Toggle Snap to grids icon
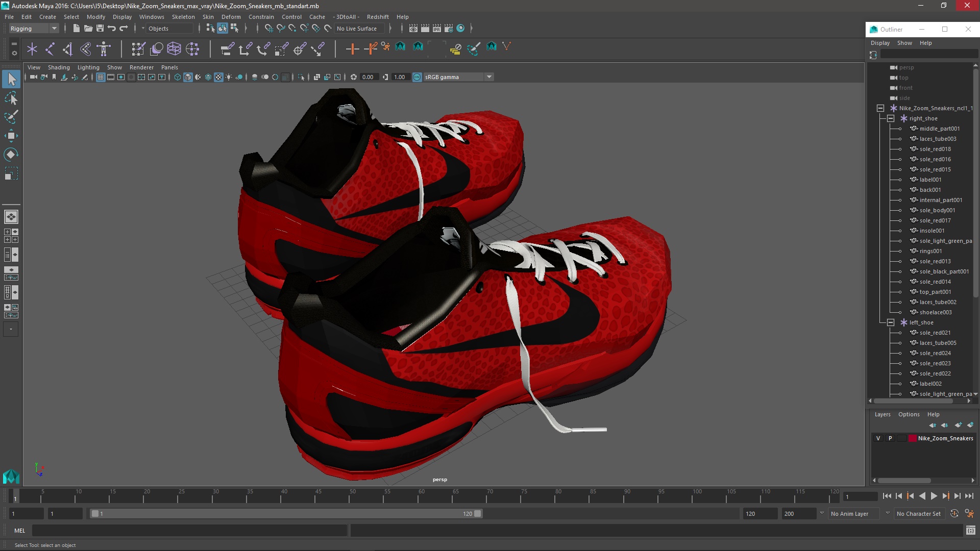980x551 pixels. click(x=268, y=29)
